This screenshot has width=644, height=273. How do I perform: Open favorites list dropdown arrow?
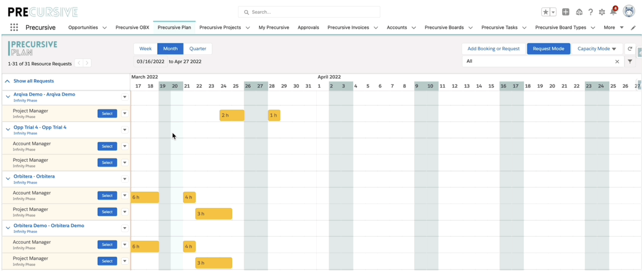[x=553, y=12]
